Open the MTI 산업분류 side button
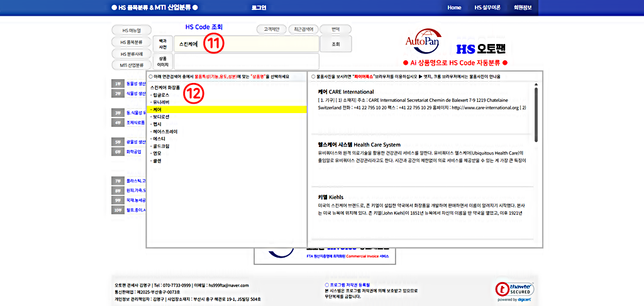The image size is (644, 306). [131, 65]
